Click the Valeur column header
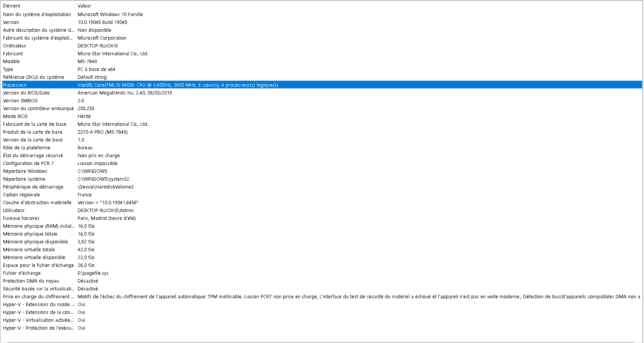644x343 pixels. [x=359, y=6]
